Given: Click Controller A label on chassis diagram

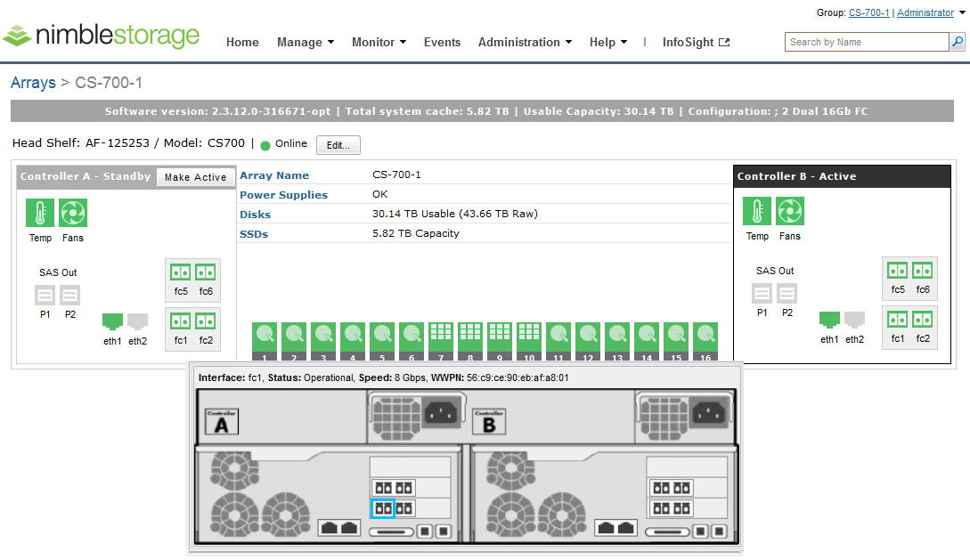Looking at the screenshot, I should [222, 421].
